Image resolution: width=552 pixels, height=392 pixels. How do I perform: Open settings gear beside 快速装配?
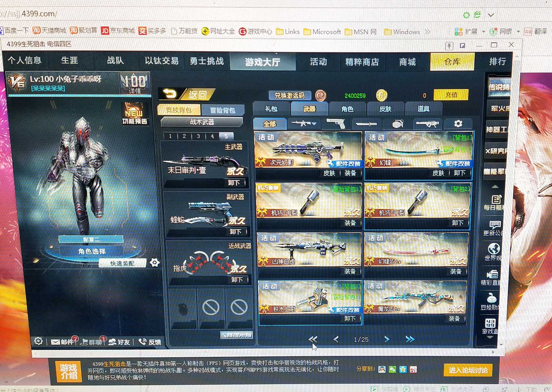pos(155,263)
